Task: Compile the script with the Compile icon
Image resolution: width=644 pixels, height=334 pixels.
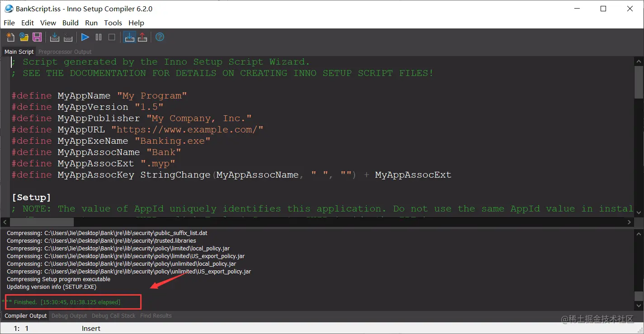Action: click(x=55, y=38)
